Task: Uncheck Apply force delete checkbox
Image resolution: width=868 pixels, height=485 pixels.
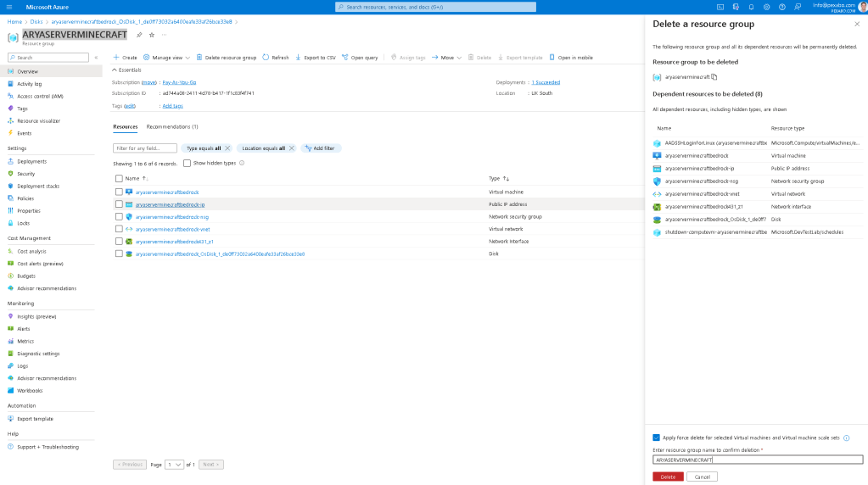Action: point(656,438)
